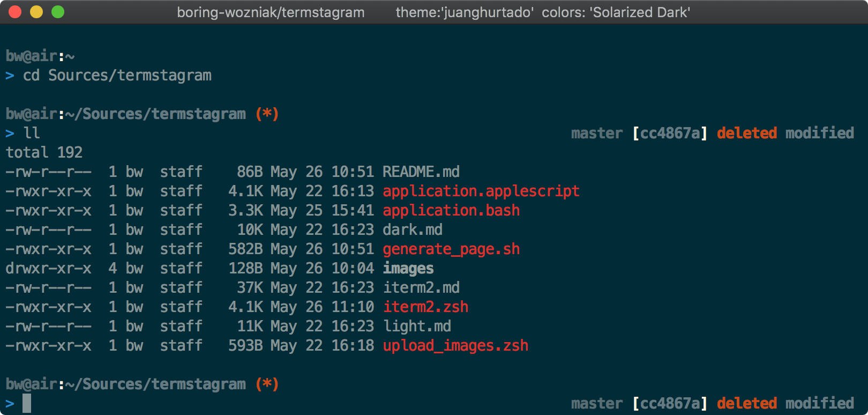Click the red close window button
868x415 pixels.
point(15,12)
